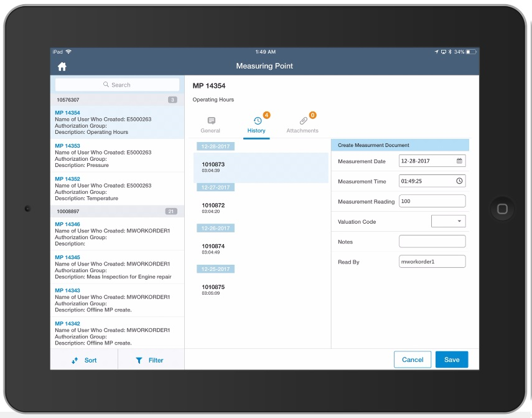Click the clock icon beside Measurement Time

coord(459,181)
